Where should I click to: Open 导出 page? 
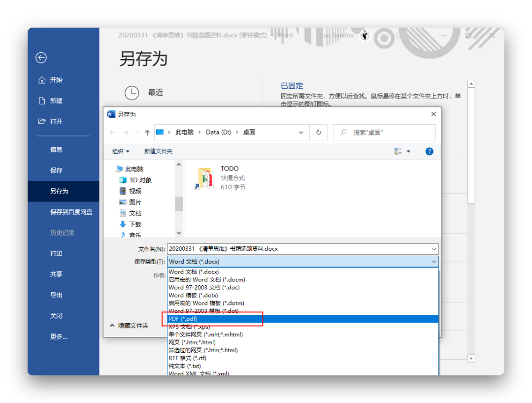pos(56,295)
